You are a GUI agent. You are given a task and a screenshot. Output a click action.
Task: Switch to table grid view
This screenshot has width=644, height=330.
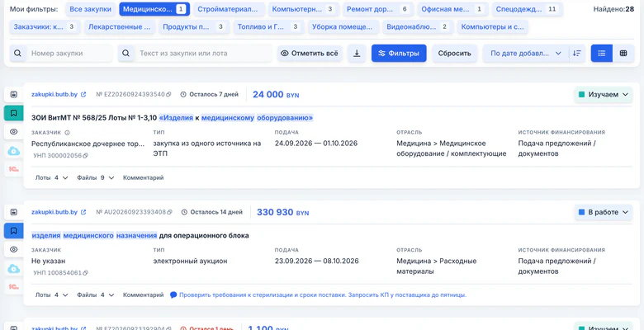623,54
